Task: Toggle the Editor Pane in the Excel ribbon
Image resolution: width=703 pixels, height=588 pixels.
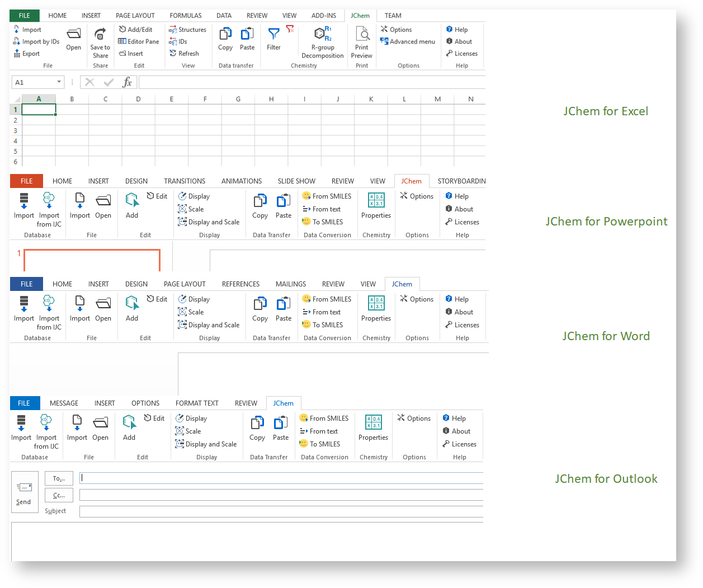Action: pyautogui.click(x=139, y=42)
